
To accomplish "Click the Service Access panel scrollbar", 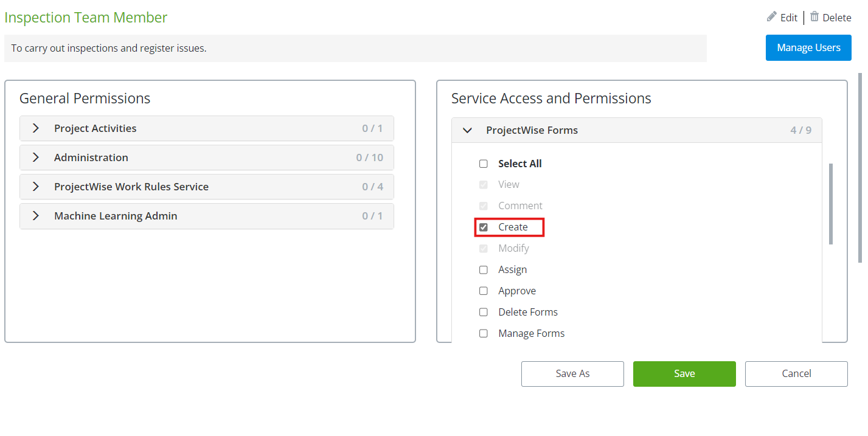I will click(831, 204).
